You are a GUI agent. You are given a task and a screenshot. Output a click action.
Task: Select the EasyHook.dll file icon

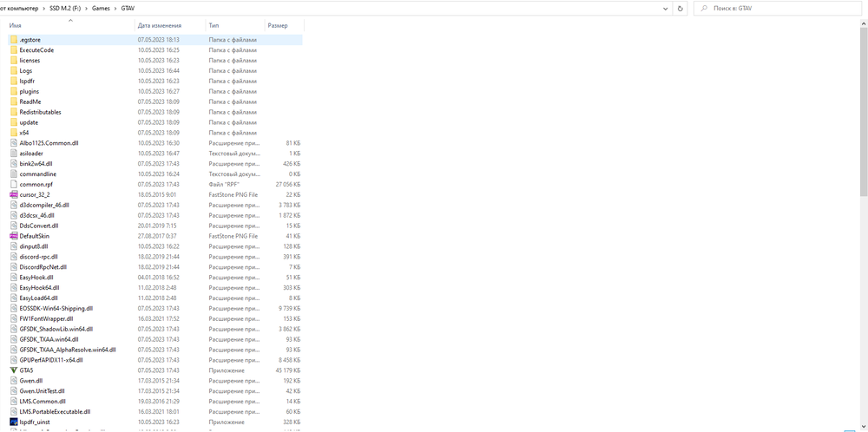tap(14, 277)
